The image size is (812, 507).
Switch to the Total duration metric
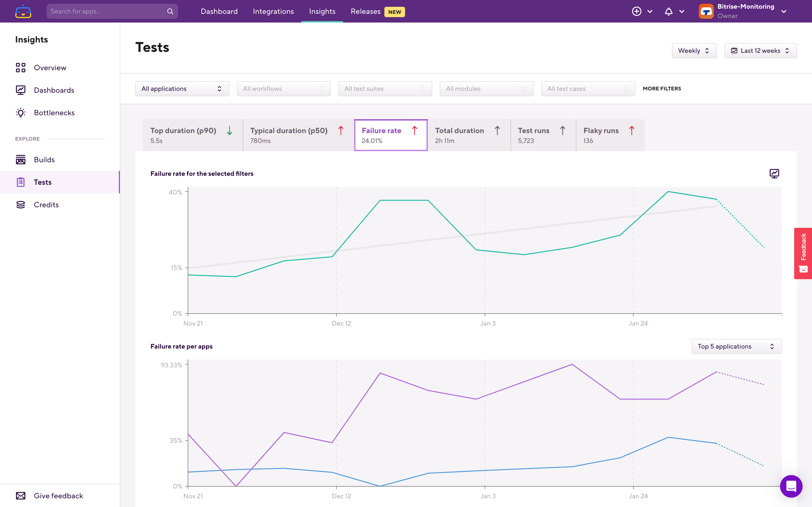point(468,135)
